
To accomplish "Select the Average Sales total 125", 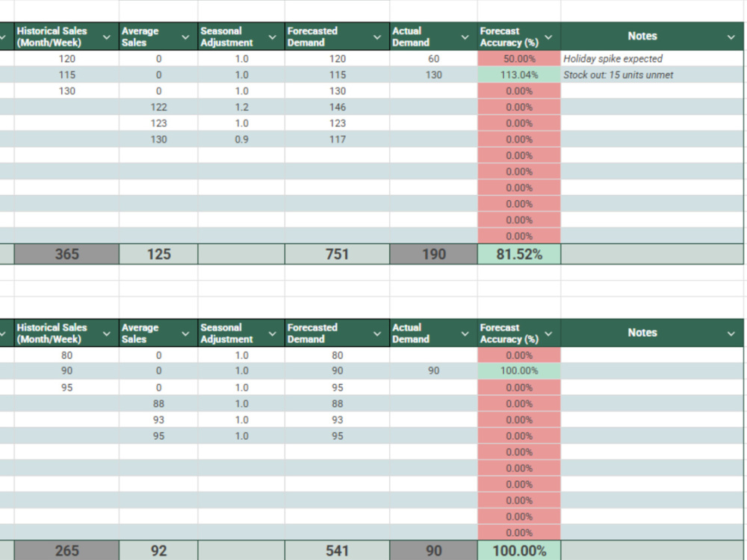I will coord(158,255).
